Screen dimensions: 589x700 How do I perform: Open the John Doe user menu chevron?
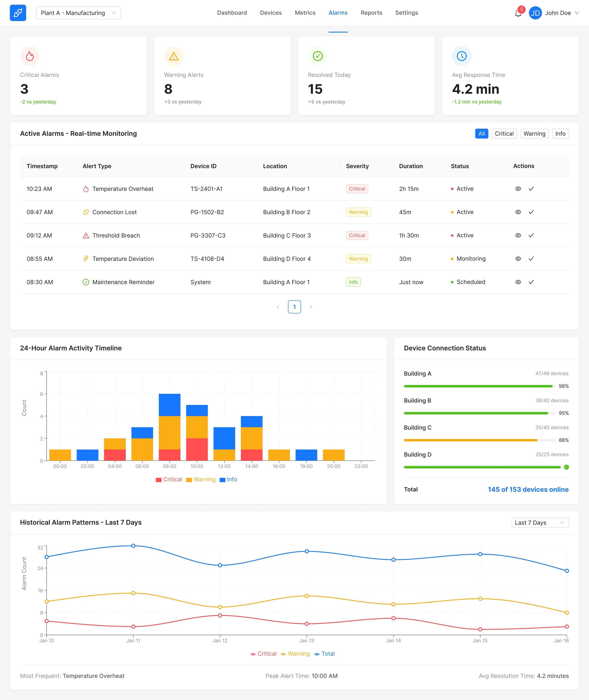(x=577, y=13)
